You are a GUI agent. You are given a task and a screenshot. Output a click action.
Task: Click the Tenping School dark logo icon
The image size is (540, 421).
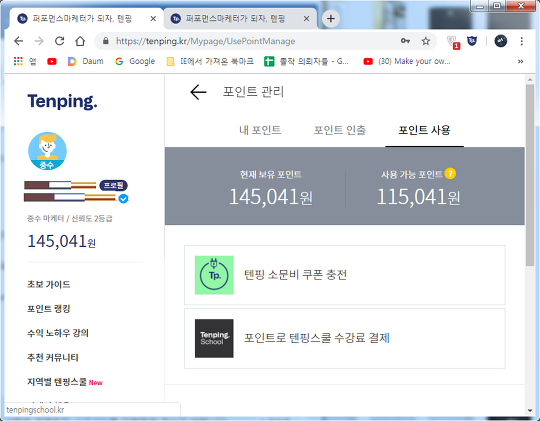214,338
